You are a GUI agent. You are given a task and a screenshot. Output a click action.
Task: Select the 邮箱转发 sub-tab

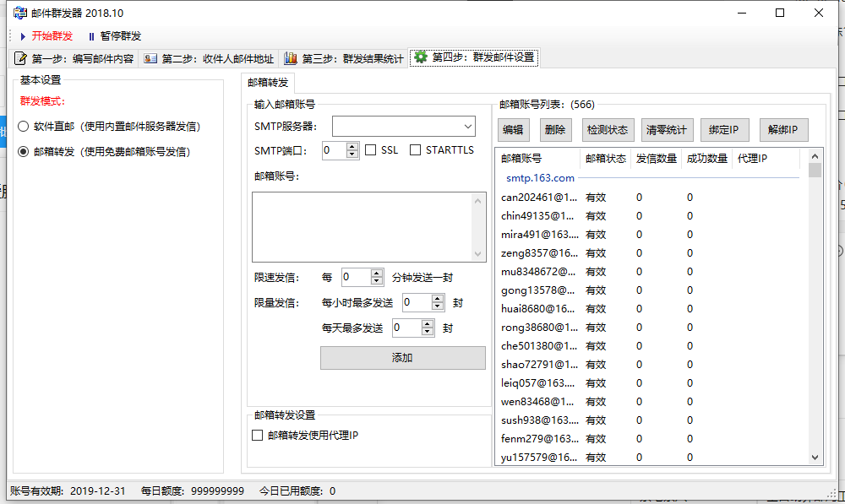(x=268, y=83)
